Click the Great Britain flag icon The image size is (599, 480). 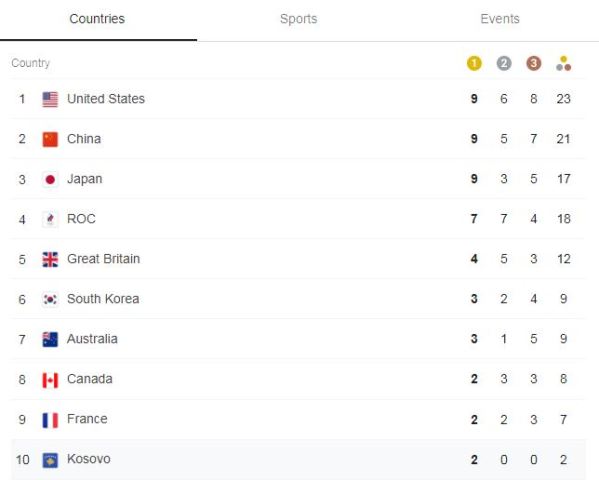[x=50, y=259]
